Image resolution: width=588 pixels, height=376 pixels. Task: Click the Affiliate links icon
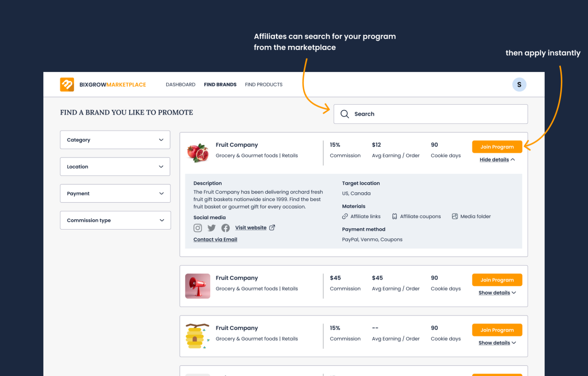point(344,216)
